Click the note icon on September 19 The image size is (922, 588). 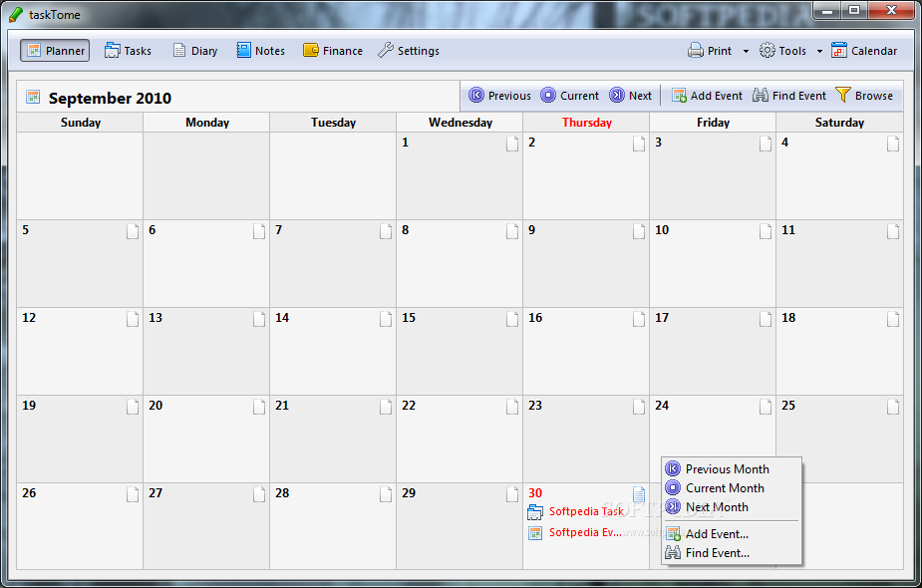[133, 407]
